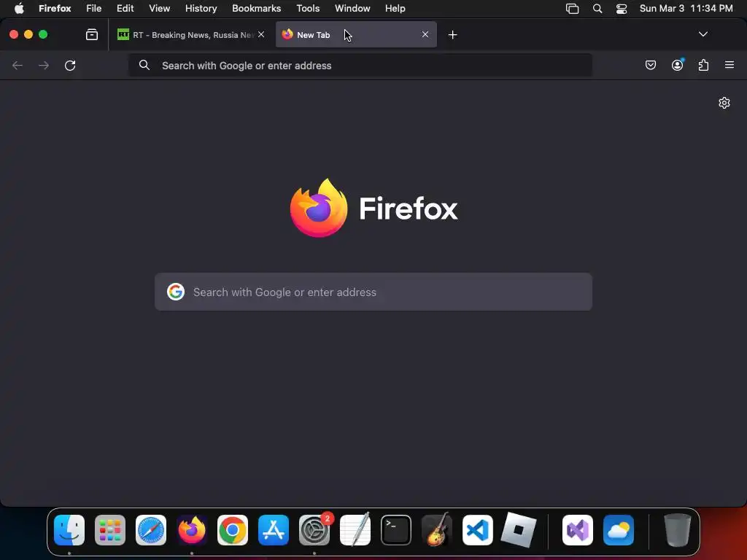Open TextEdit from the dock
Image resolution: width=747 pixels, height=560 pixels.
[x=355, y=529]
